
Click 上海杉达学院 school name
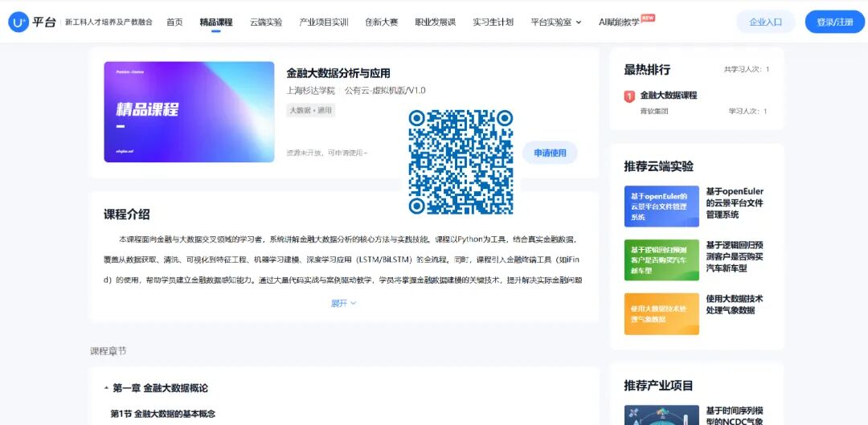pyautogui.click(x=310, y=91)
